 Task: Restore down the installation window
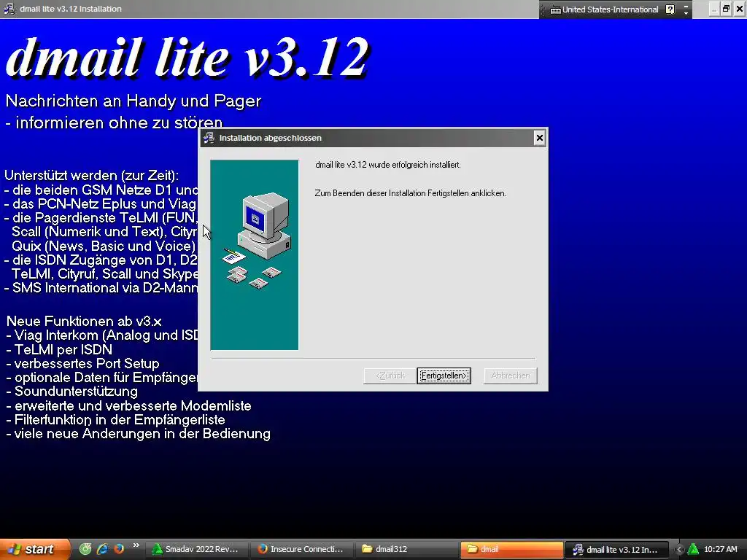726,9
